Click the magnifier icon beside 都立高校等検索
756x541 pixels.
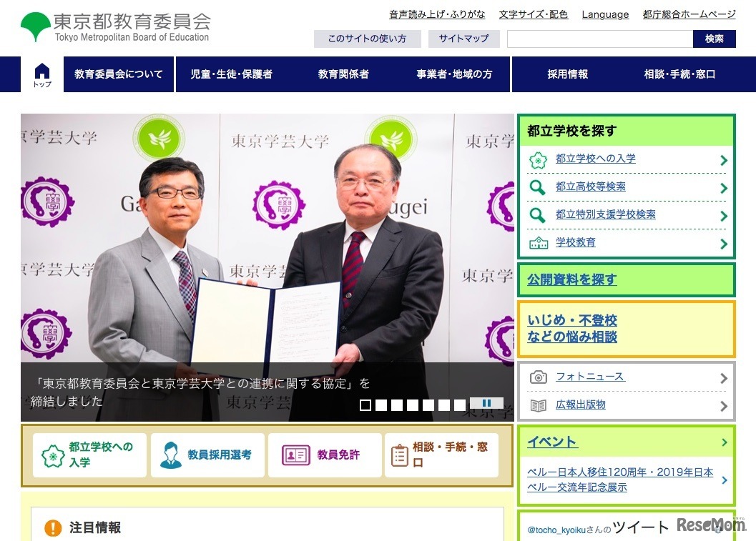pyautogui.click(x=538, y=187)
